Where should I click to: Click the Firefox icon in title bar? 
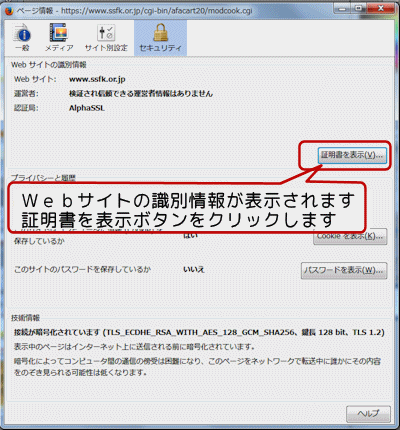tap(9, 11)
